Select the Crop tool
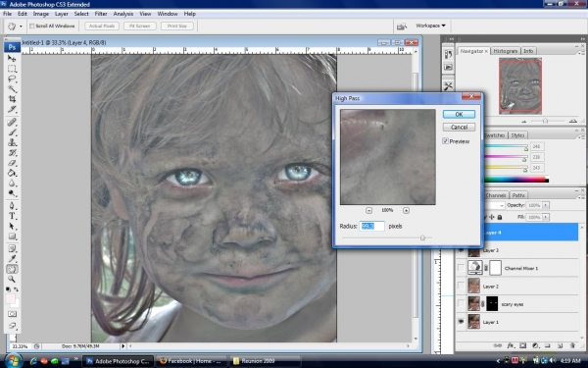The image size is (588, 368). pos(12,99)
